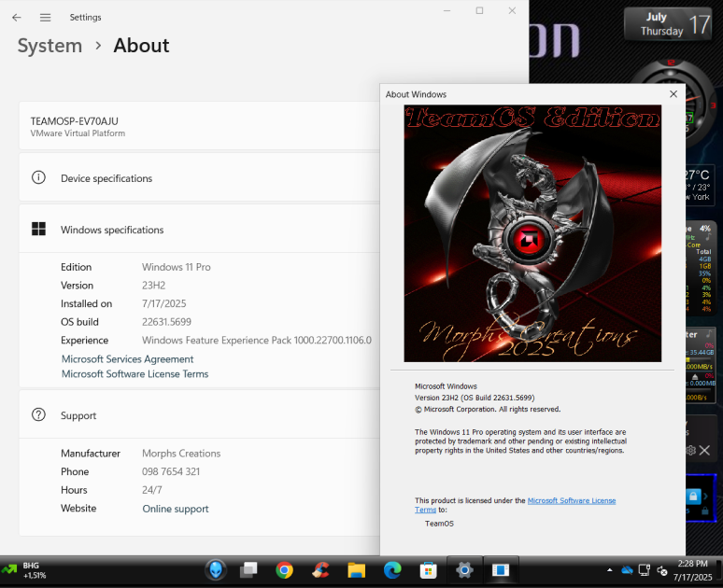Select the Phone value 098 7654 321
This screenshot has height=588, width=723.
click(171, 471)
